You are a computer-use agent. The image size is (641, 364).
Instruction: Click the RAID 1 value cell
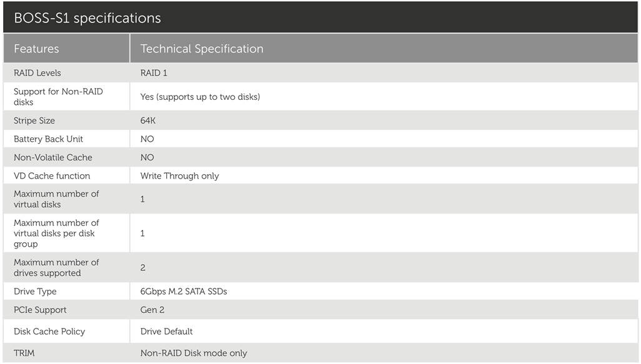(154, 73)
